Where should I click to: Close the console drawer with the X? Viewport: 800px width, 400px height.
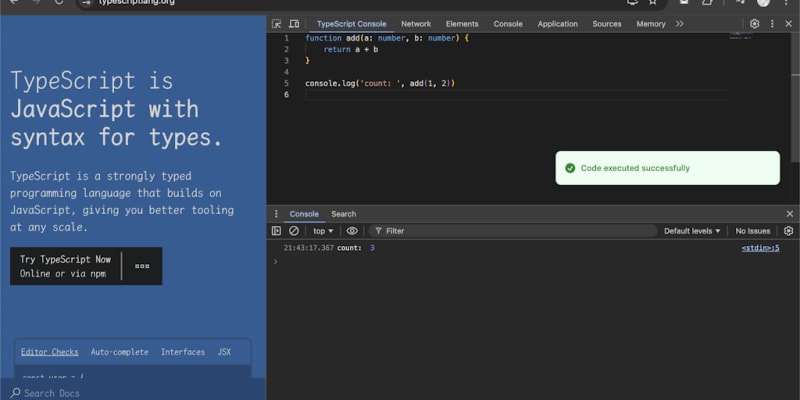789,214
